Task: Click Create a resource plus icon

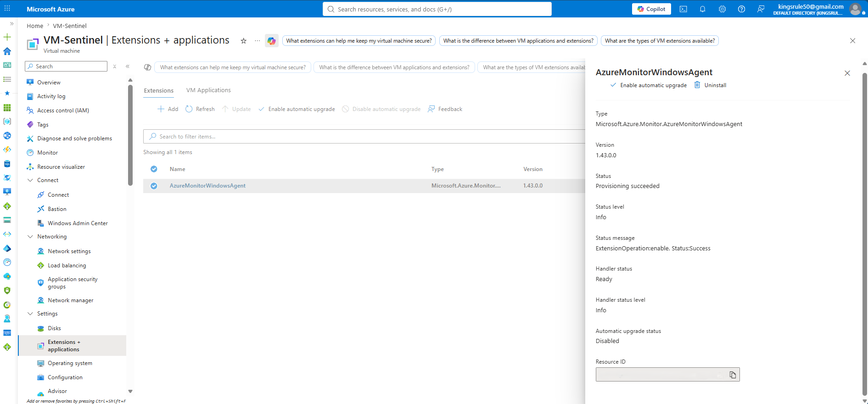Action: tap(7, 37)
